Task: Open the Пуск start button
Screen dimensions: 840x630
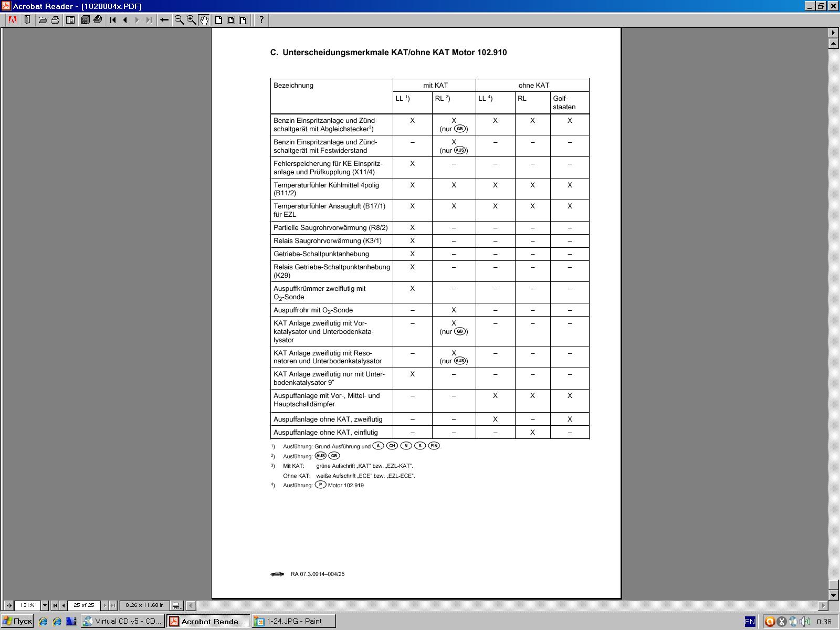Action: [x=18, y=621]
